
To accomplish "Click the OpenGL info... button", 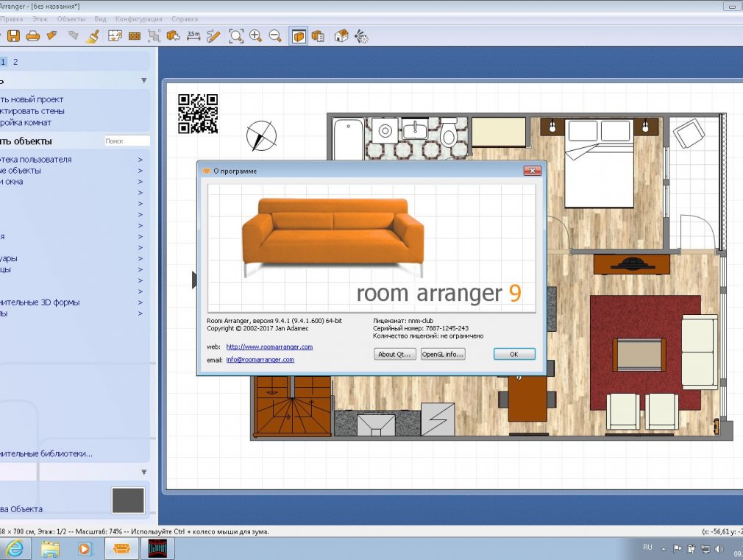I will (443, 354).
